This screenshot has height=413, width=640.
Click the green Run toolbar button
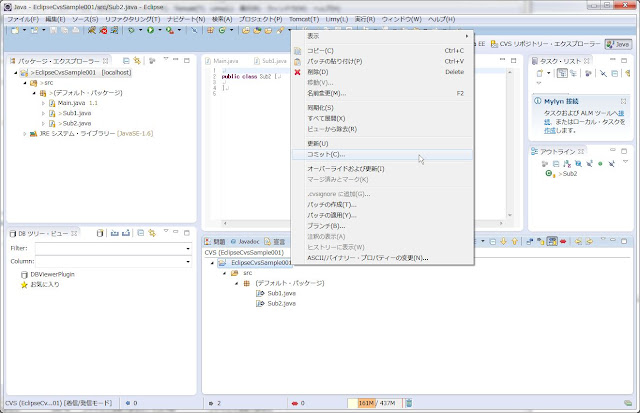point(151,30)
